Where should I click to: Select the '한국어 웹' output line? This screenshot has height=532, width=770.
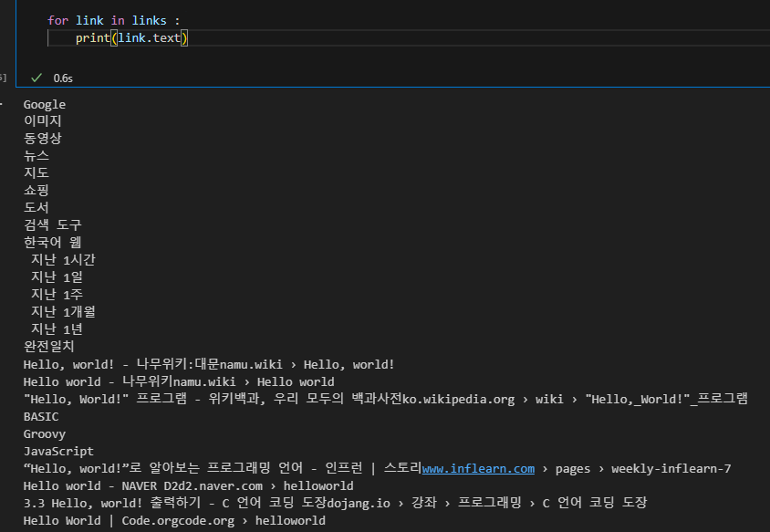(53, 242)
